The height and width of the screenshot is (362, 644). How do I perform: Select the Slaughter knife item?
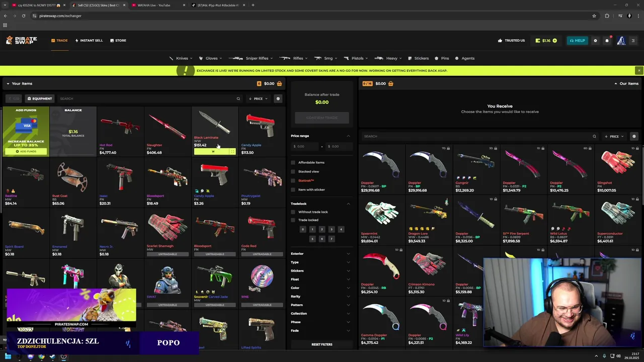coord(167,131)
